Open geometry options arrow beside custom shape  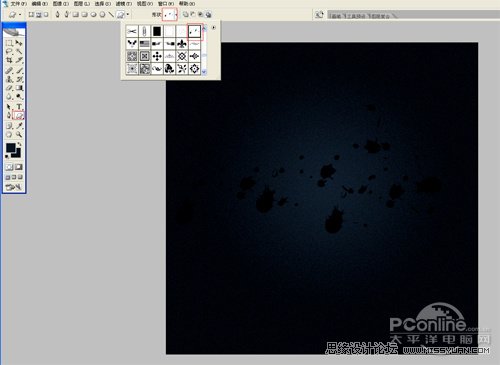pyautogui.click(x=128, y=14)
